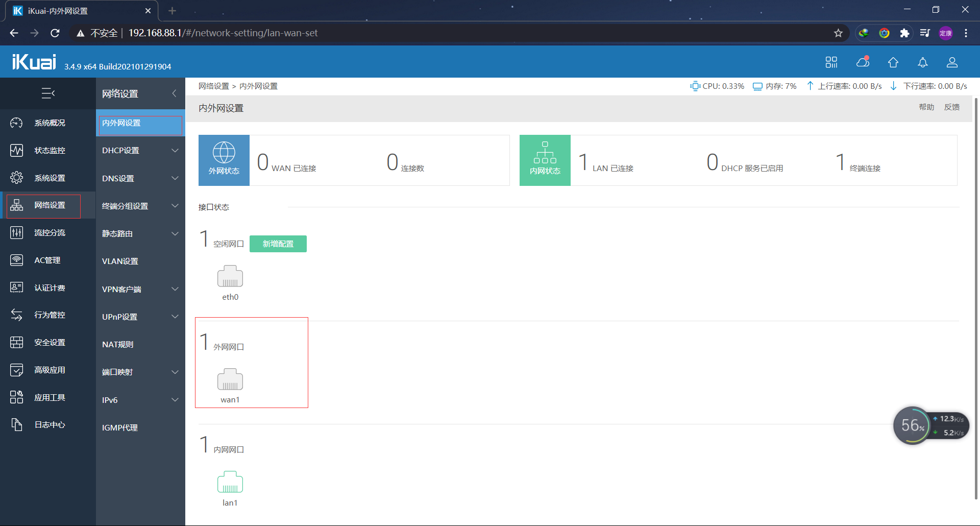980x526 pixels.
Task: Open the app grid icon in header
Action: [831, 62]
